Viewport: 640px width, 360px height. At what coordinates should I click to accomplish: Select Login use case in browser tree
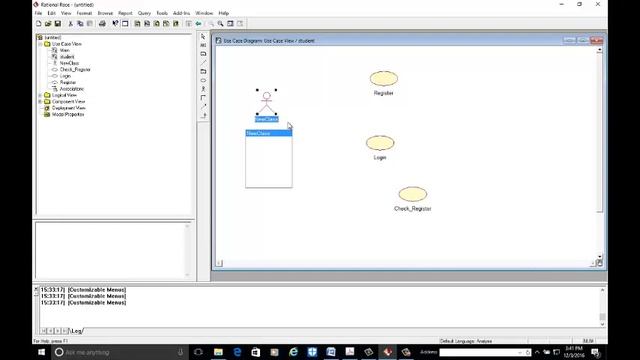[x=65, y=76]
